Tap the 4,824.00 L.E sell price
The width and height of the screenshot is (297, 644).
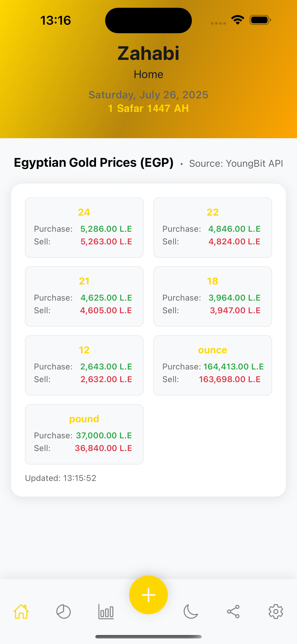click(x=235, y=241)
